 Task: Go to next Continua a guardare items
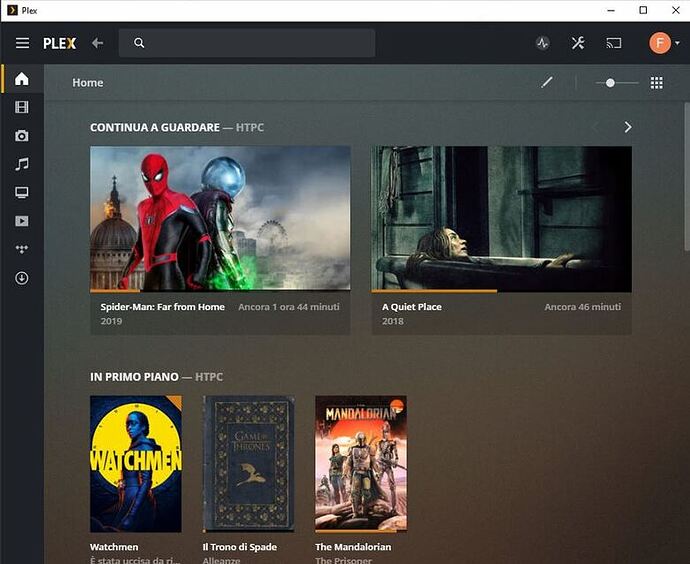[x=628, y=127]
